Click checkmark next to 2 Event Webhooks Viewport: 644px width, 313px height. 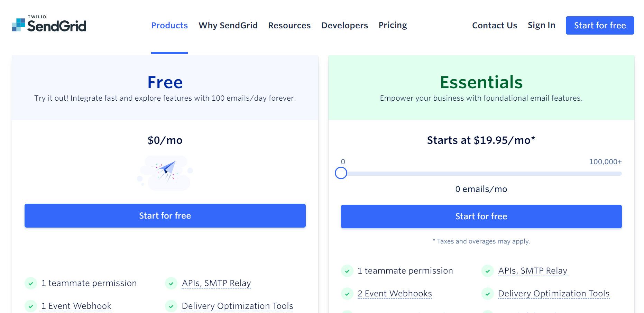click(347, 294)
